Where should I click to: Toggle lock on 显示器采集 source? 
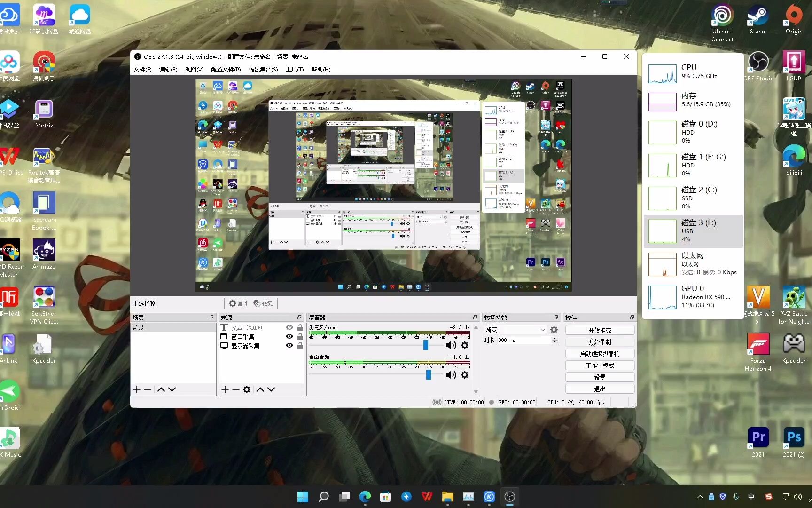tap(300, 345)
